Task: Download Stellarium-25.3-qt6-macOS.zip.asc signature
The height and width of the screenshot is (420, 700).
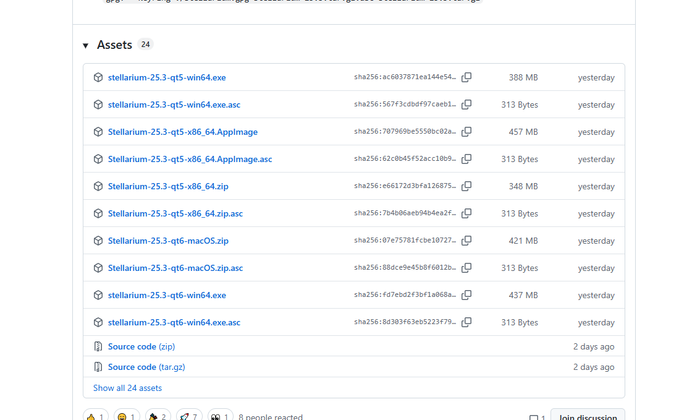Action: [x=175, y=268]
